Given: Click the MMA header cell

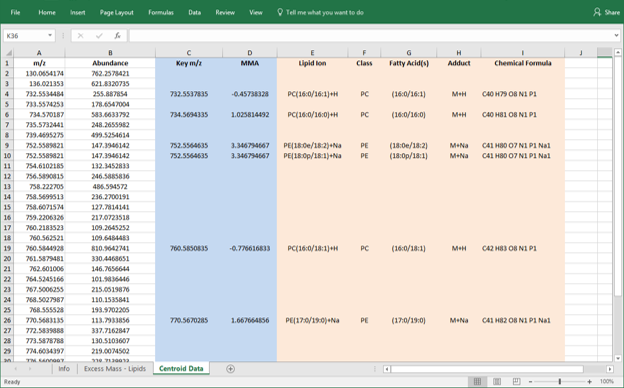Looking at the screenshot, I should (x=250, y=63).
